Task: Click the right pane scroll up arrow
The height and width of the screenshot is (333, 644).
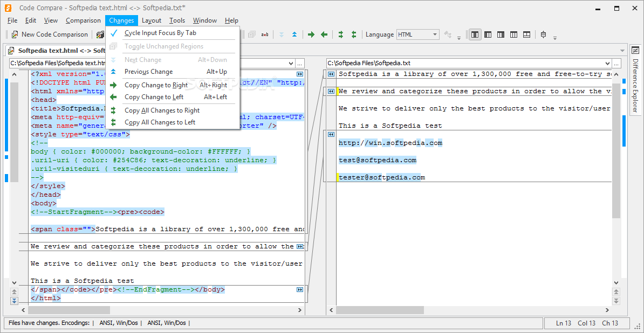Action: pos(616,75)
